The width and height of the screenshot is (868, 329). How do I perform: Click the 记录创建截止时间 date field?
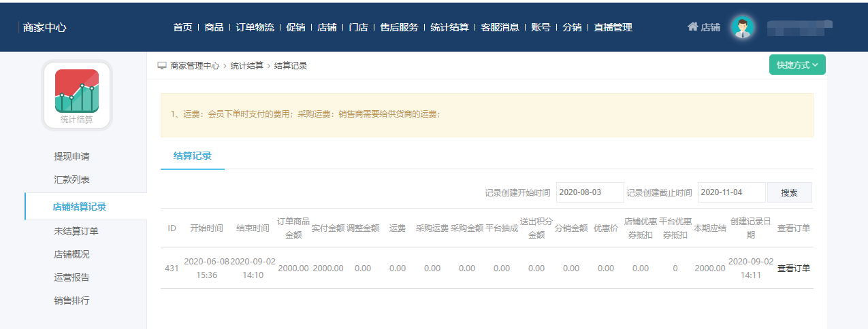(731, 192)
